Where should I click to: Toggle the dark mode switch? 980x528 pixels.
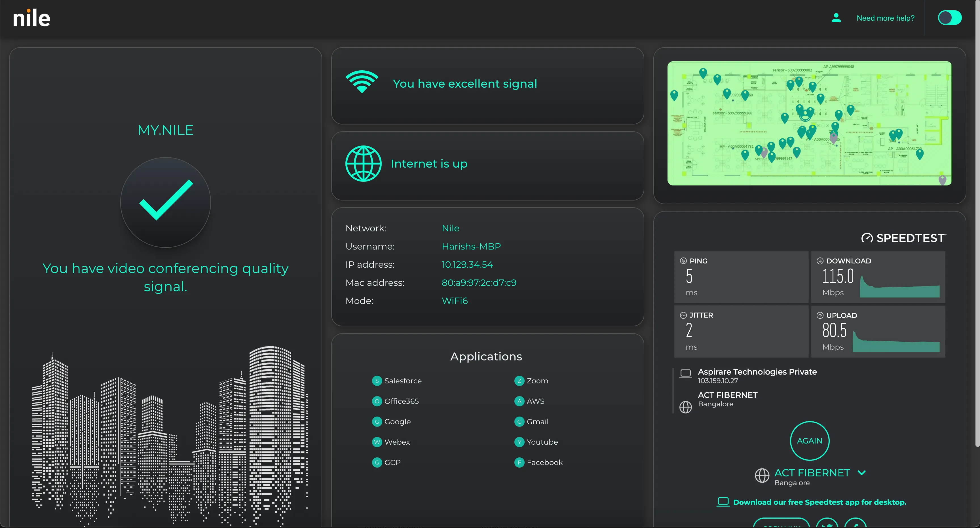950,18
